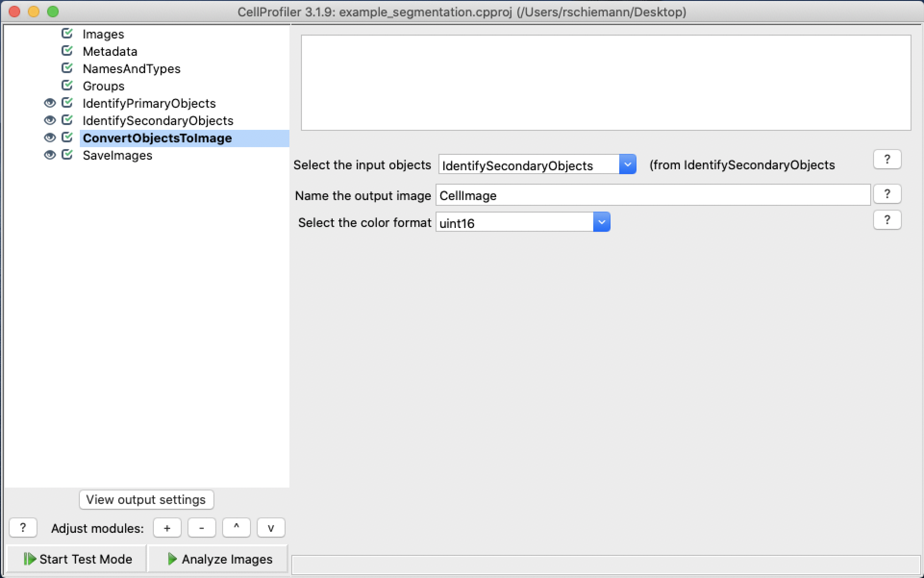The height and width of the screenshot is (578, 924).
Task: Toggle the checkmark beside NamesAndTypes module
Action: (x=67, y=68)
